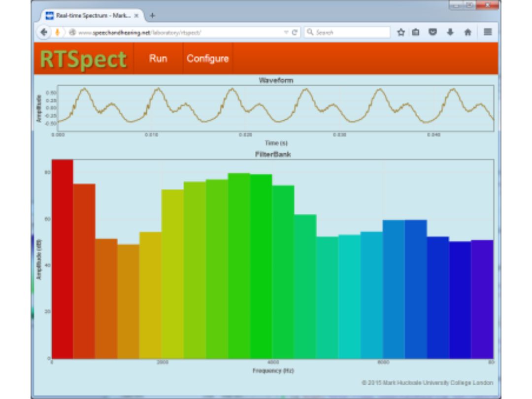Screen dimensions: 532x399
Task: Click the tab's favicon icon
Action: coord(50,16)
